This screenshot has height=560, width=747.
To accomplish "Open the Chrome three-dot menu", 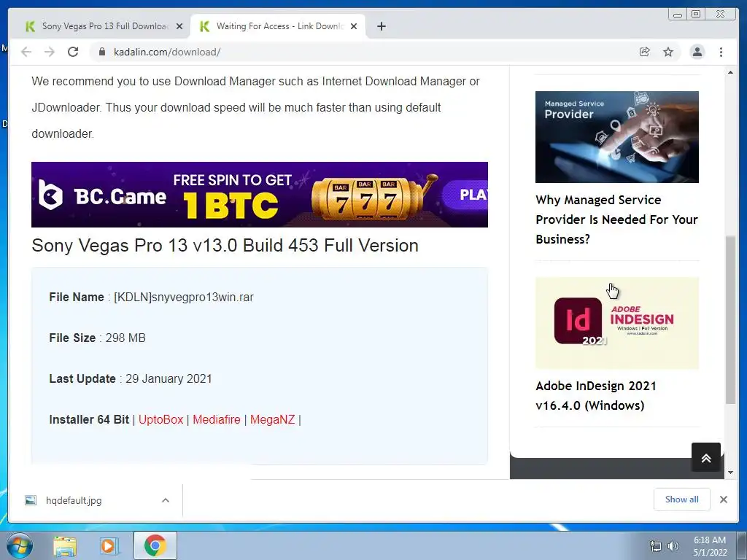I will click(721, 52).
